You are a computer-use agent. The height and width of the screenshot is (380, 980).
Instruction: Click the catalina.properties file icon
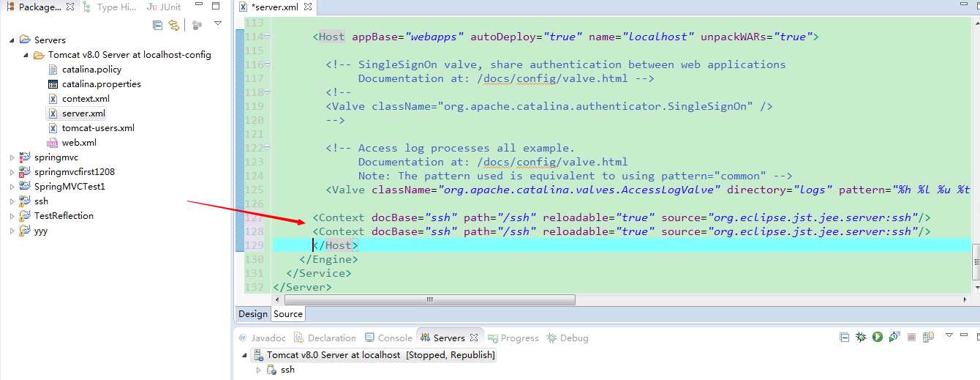[x=53, y=84]
